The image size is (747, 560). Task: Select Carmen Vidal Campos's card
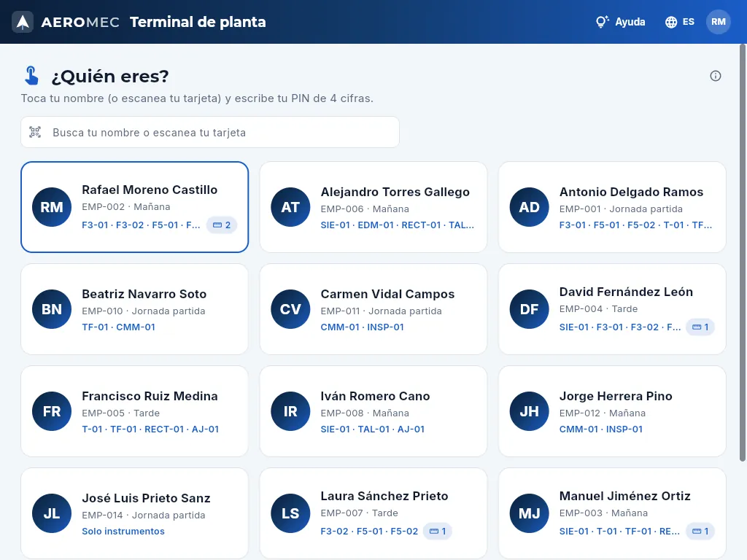pos(373,309)
